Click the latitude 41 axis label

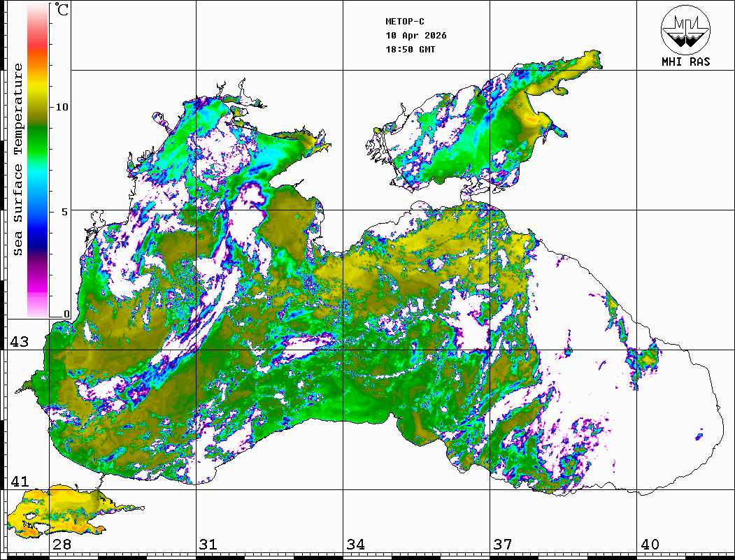pos(20,482)
